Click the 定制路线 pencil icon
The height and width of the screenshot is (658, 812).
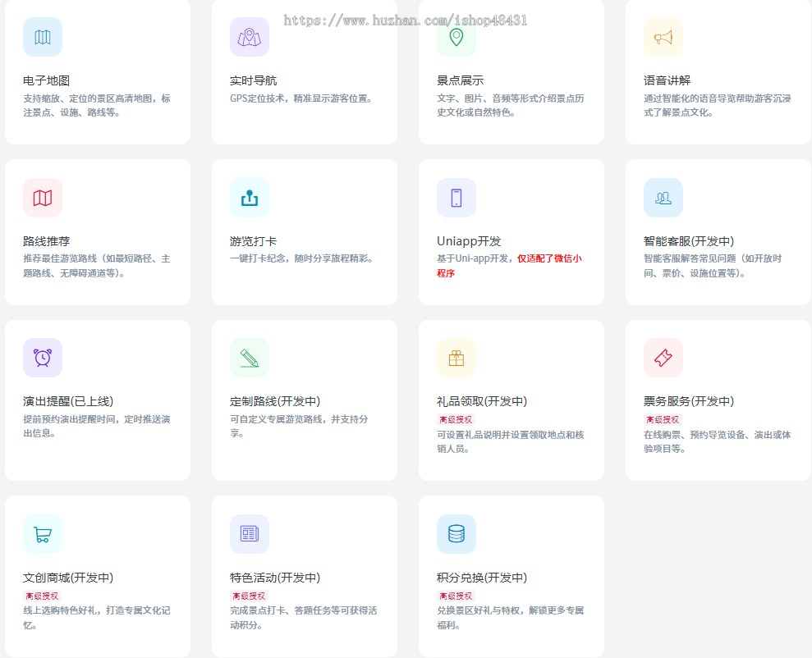tap(249, 358)
